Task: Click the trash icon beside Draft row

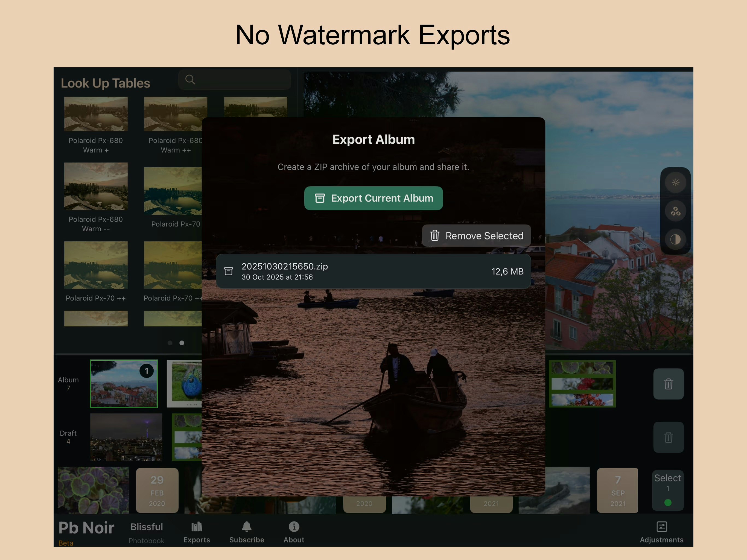Action: 668,437
